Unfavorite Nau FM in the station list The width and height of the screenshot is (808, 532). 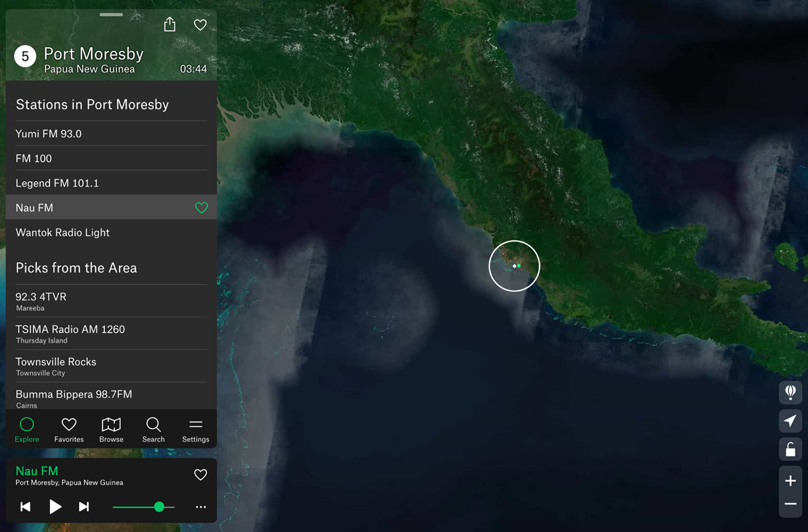[201, 208]
